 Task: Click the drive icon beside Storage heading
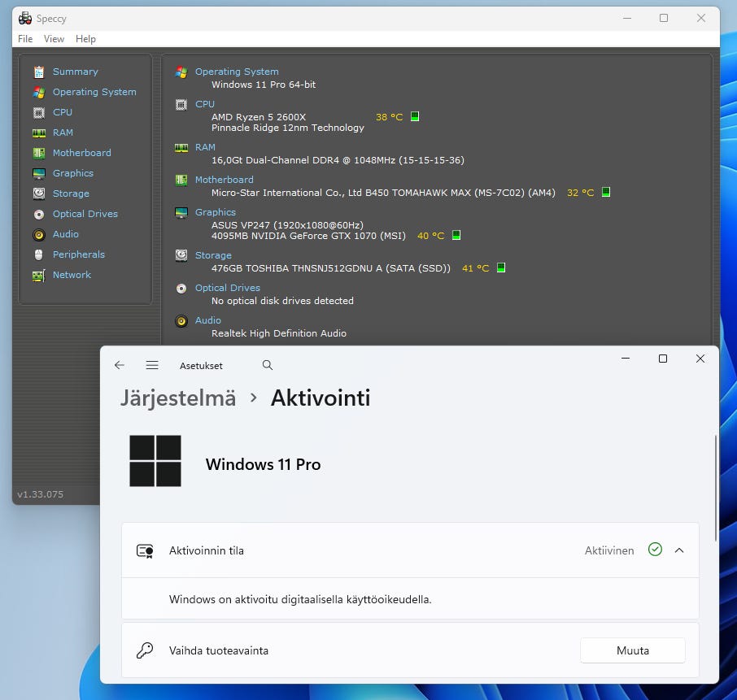tap(181, 255)
